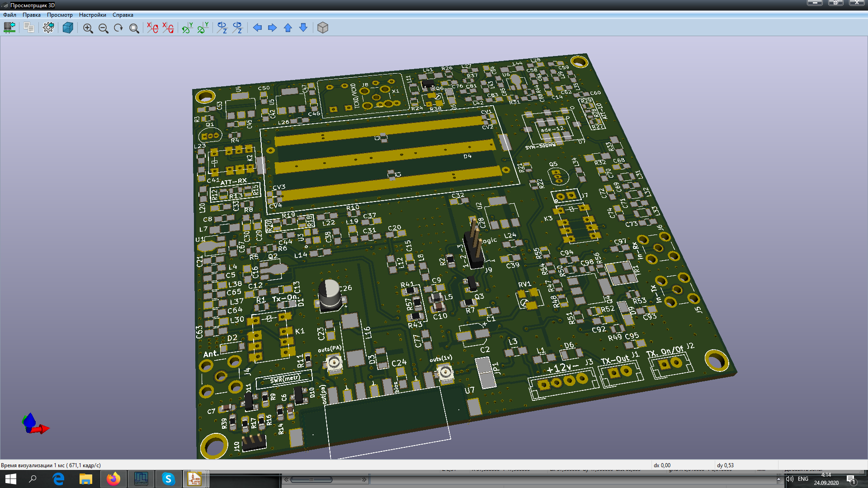This screenshot has width=868, height=488.
Task: Rotate X clockwise using the first X icon
Action: click(153, 28)
